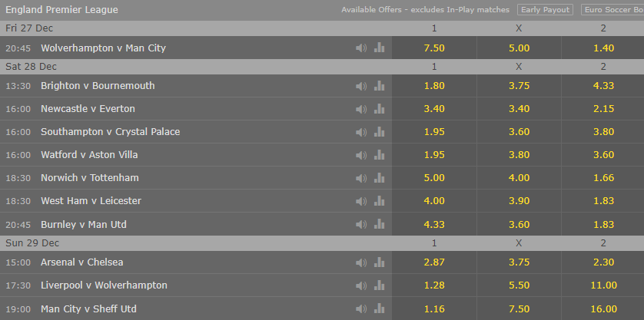The height and width of the screenshot is (320, 644).
Task: Click speaker icon for Liverpool v Wolverhampton
Action: click(361, 285)
